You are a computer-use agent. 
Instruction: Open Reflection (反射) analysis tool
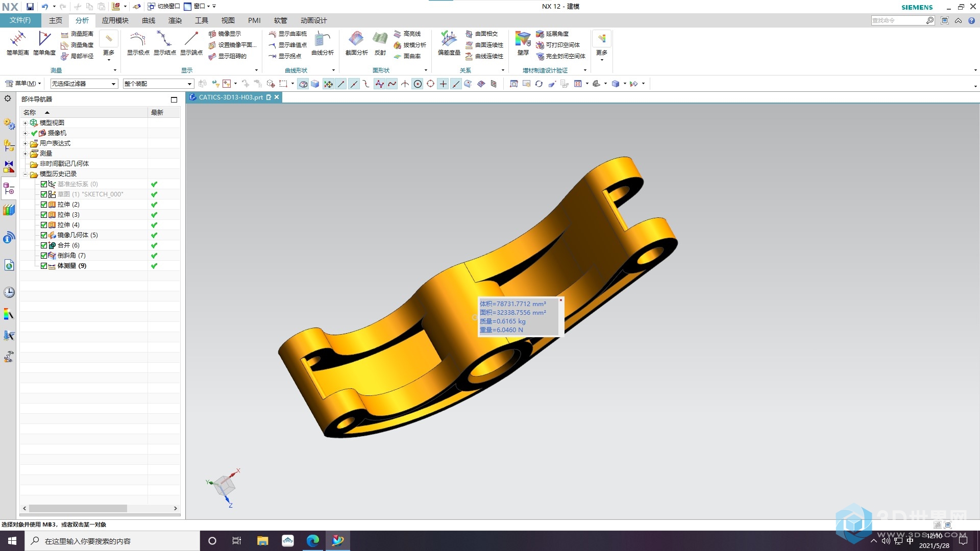tap(380, 43)
